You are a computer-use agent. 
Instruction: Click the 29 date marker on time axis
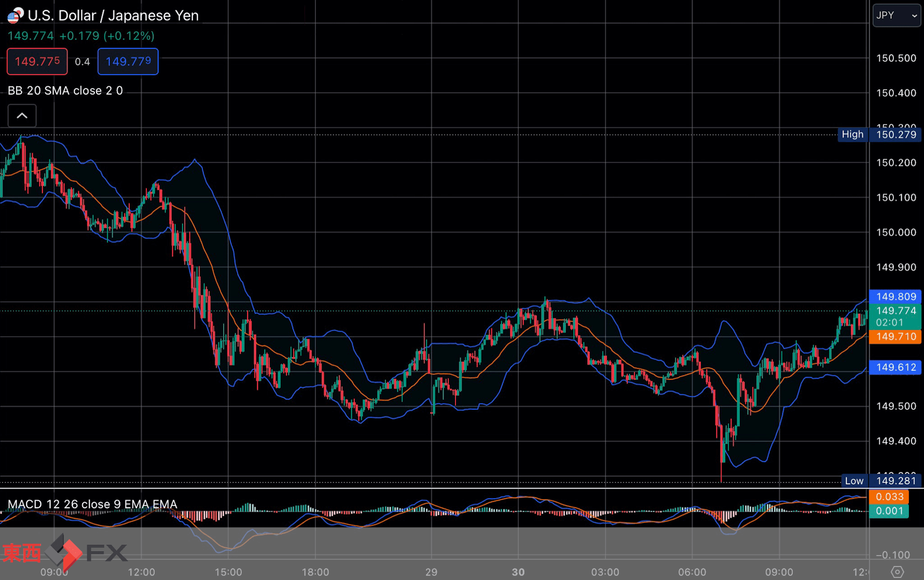tap(431, 572)
